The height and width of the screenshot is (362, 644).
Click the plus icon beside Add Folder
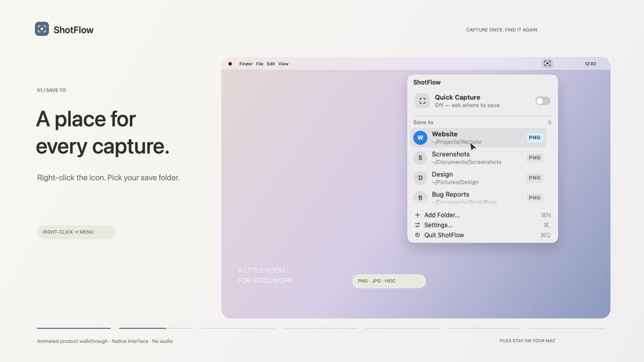click(x=417, y=215)
